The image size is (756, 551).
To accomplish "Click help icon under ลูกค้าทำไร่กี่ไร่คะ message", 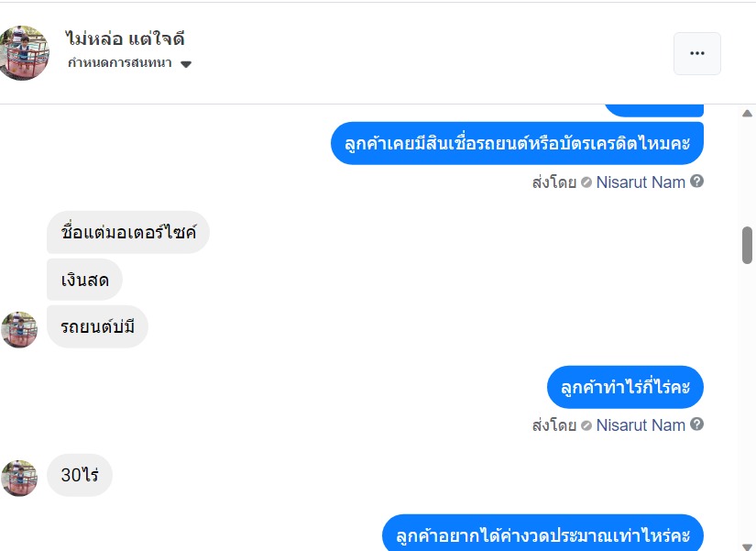I will pyautogui.click(x=697, y=424).
